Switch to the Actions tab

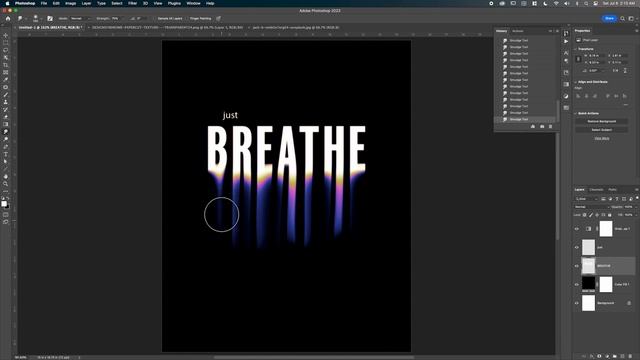tap(518, 31)
